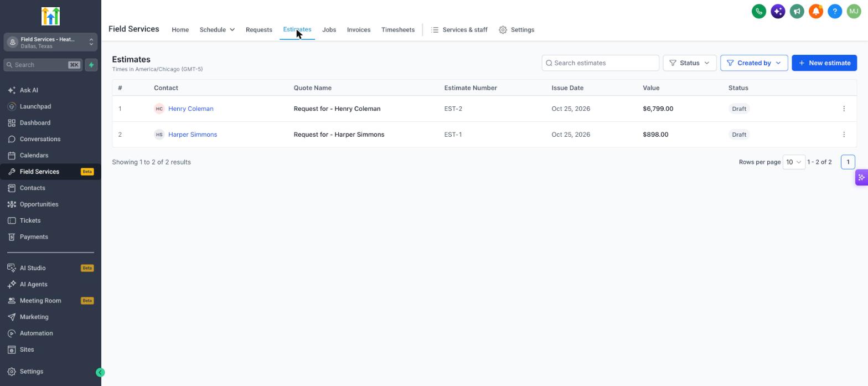
Task: Click the Search estimates field
Action: [601, 63]
